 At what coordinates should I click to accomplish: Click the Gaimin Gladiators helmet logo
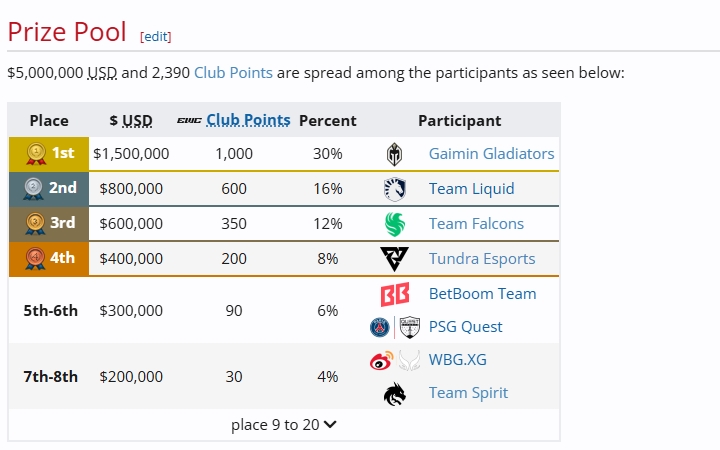394,154
